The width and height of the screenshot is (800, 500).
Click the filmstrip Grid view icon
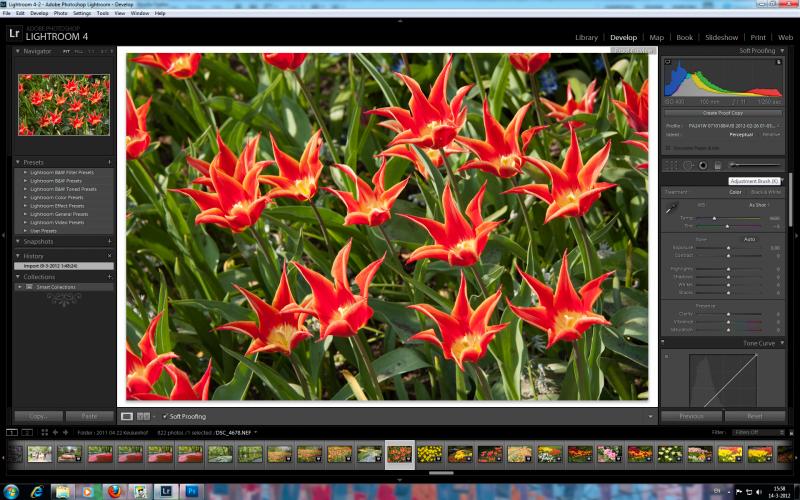coord(44,433)
